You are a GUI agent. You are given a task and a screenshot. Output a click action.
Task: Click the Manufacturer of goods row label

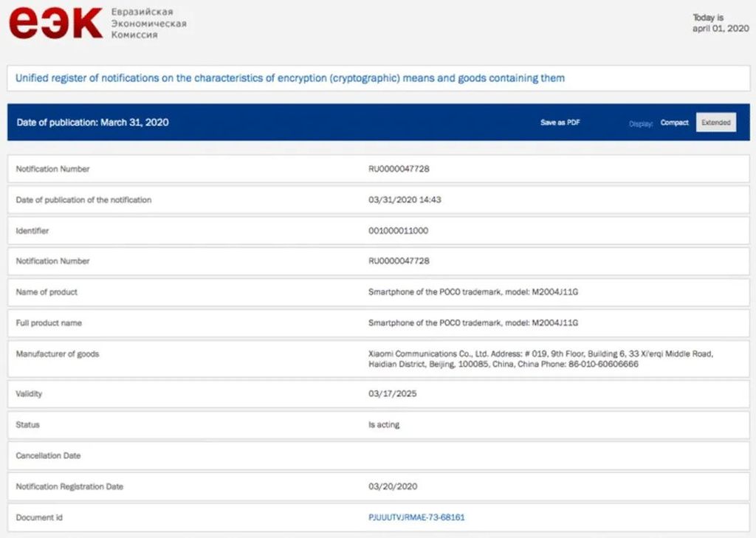click(x=58, y=354)
